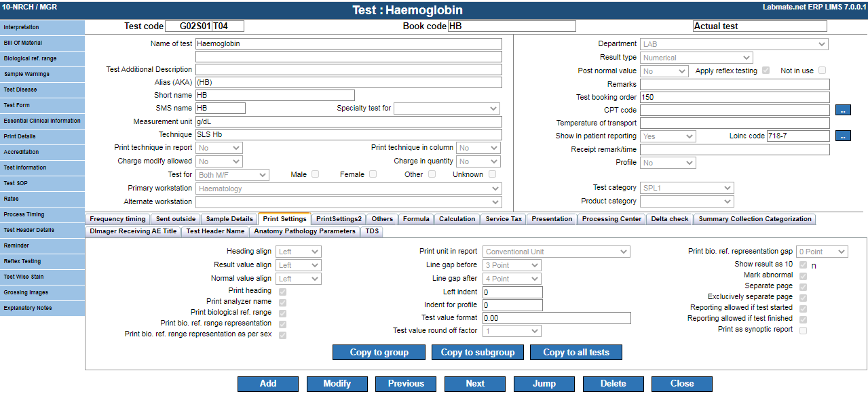Open Grossing Images sidebar item
Image resolution: width=868 pixels, height=394 pixels.
[x=42, y=292]
